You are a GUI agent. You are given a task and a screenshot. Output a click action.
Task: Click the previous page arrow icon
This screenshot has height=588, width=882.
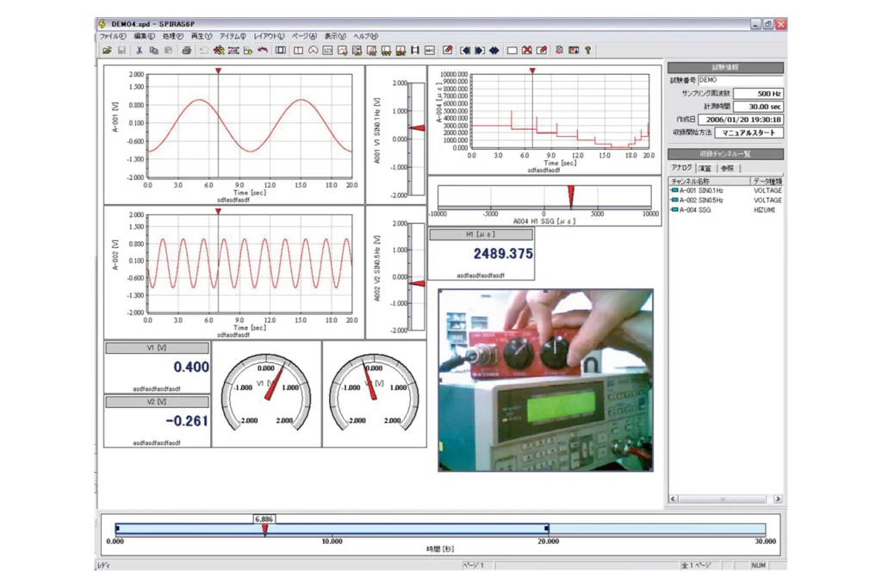pos(465,51)
